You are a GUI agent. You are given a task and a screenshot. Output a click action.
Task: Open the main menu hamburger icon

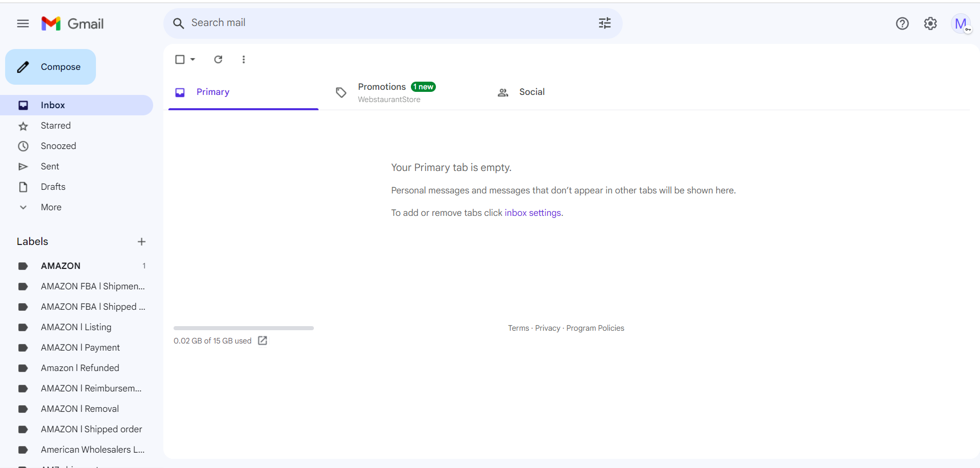tap(23, 23)
